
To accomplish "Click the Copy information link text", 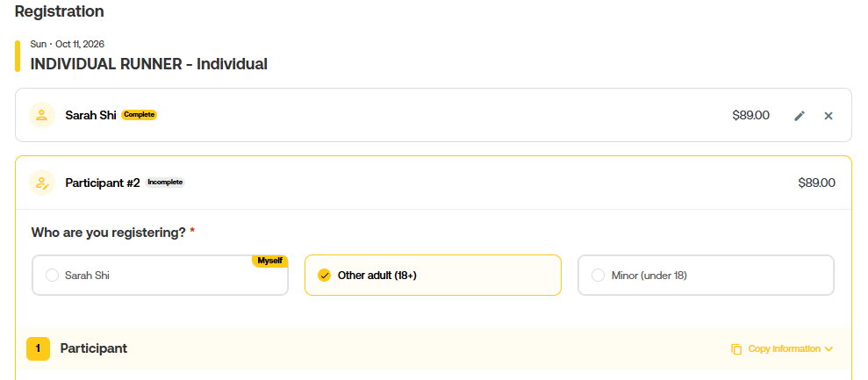I will [784, 349].
